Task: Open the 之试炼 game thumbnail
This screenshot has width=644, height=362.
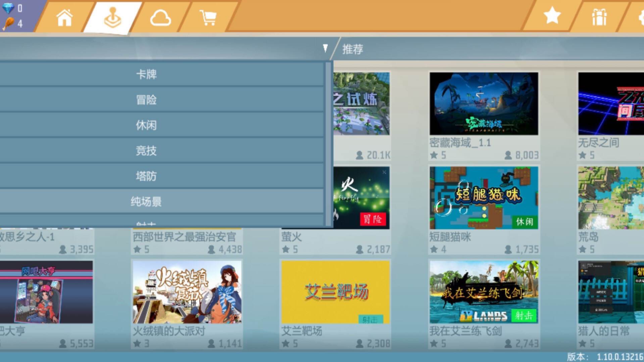Action: (x=361, y=104)
